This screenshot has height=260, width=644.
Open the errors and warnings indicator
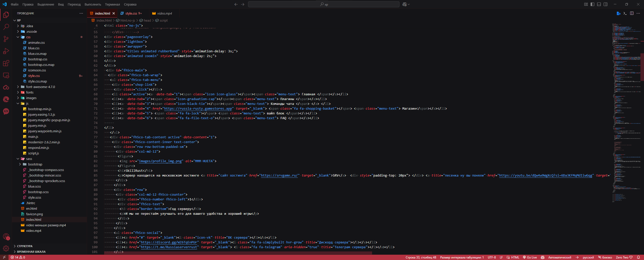(x=18, y=257)
